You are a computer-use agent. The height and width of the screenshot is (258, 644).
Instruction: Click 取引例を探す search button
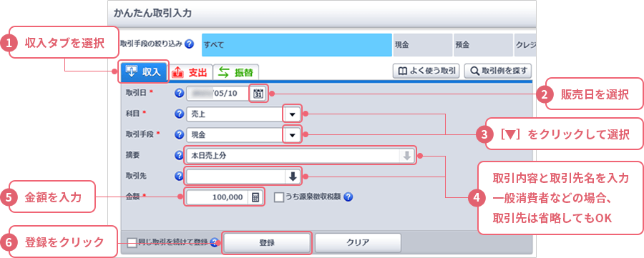(498, 71)
